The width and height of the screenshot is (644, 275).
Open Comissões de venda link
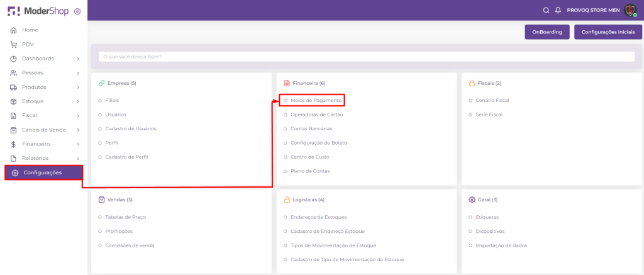point(130,245)
